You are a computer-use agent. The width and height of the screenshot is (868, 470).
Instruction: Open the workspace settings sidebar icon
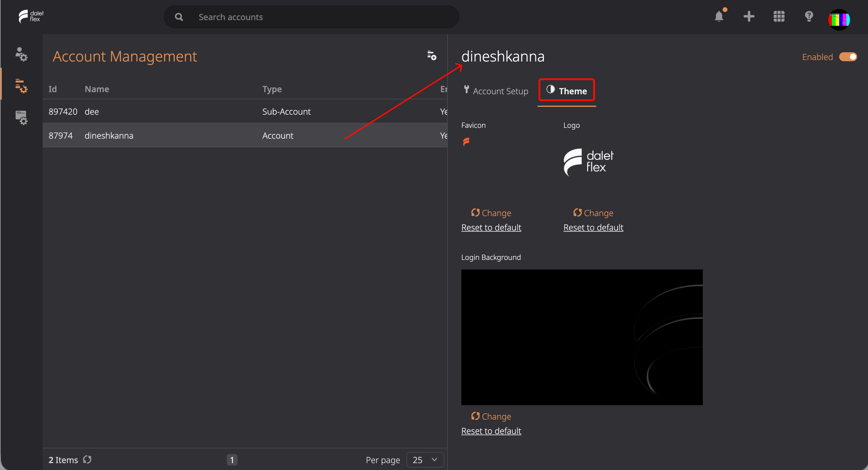click(x=21, y=118)
